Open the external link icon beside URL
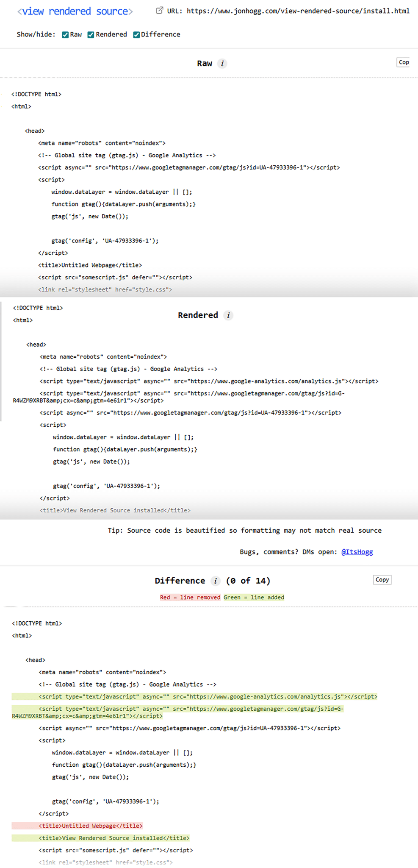 (159, 11)
